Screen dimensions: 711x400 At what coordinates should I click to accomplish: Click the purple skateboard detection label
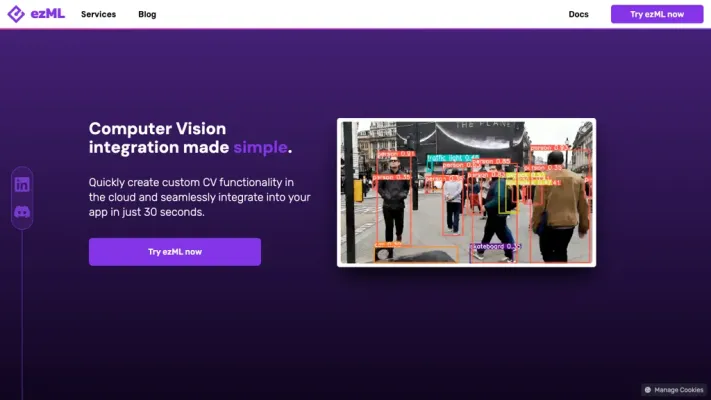click(496, 246)
